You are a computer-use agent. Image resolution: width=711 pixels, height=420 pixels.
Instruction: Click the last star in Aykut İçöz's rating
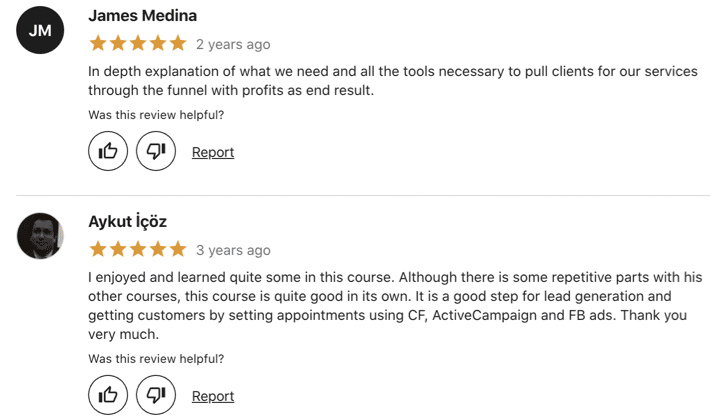[x=178, y=249]
